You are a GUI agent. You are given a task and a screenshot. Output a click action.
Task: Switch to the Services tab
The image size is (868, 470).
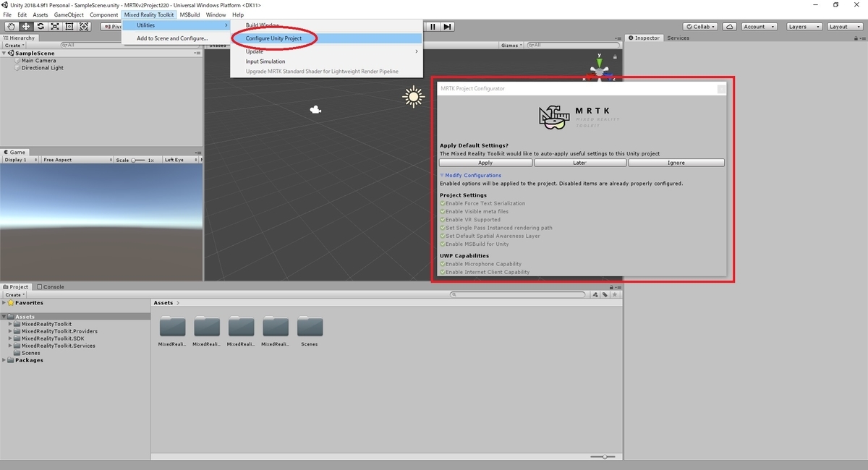click(x=678, y=38)
